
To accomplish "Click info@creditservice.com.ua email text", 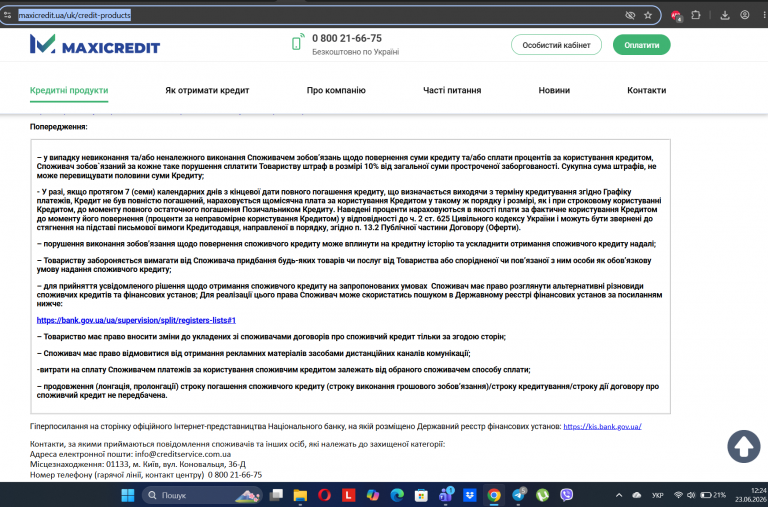I will (183, 454).
